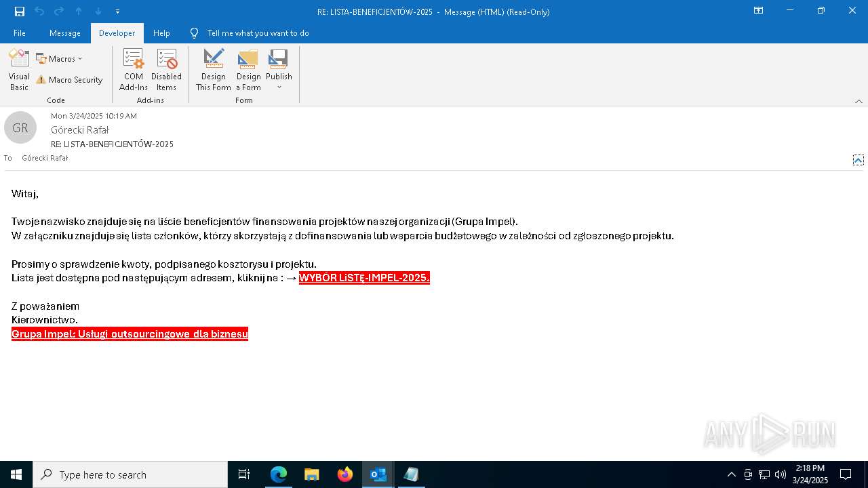868x488 pixels.
Task: Open Ribbon Display Options
Action: (758, 11)
